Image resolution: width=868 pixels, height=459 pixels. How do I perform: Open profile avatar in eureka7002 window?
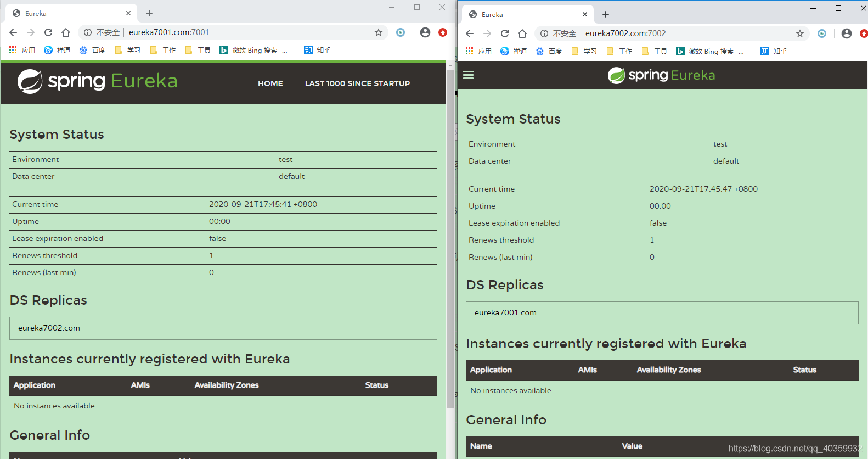point(847,33)
